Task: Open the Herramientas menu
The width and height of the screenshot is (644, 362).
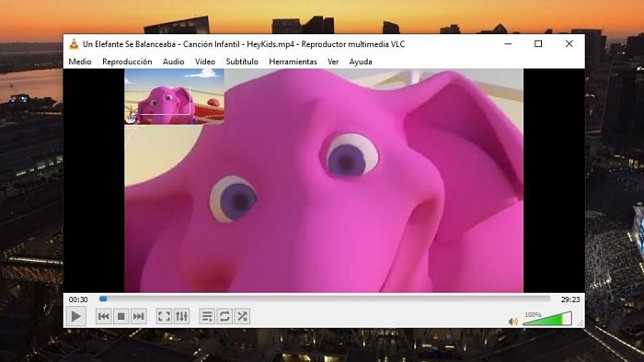Action: (x=293, y=62)
